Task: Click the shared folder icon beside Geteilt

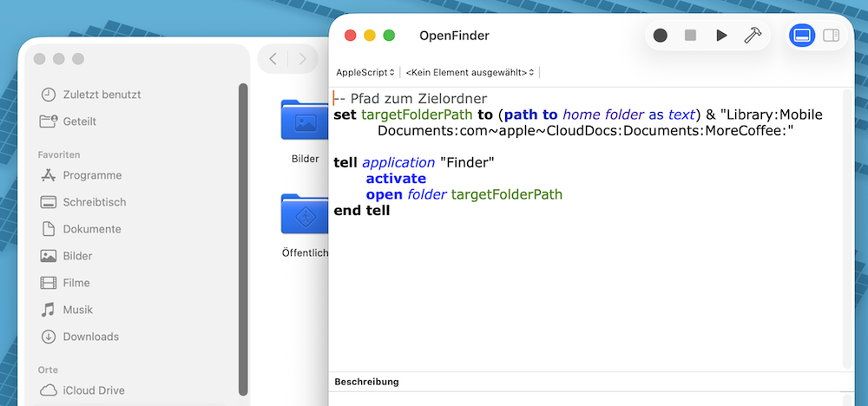Action: [x=48, y=121]
